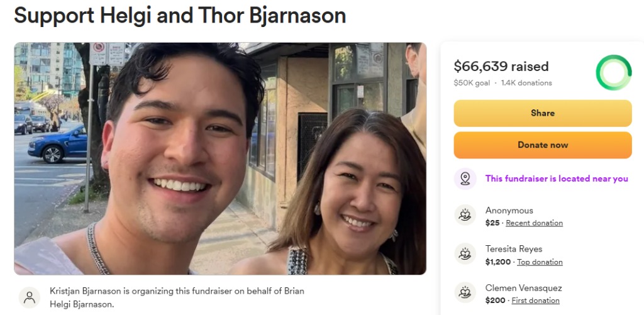Click the Kristjan Bjarnason organizer text
Screen dimensions: 644x315
[177, 297]
